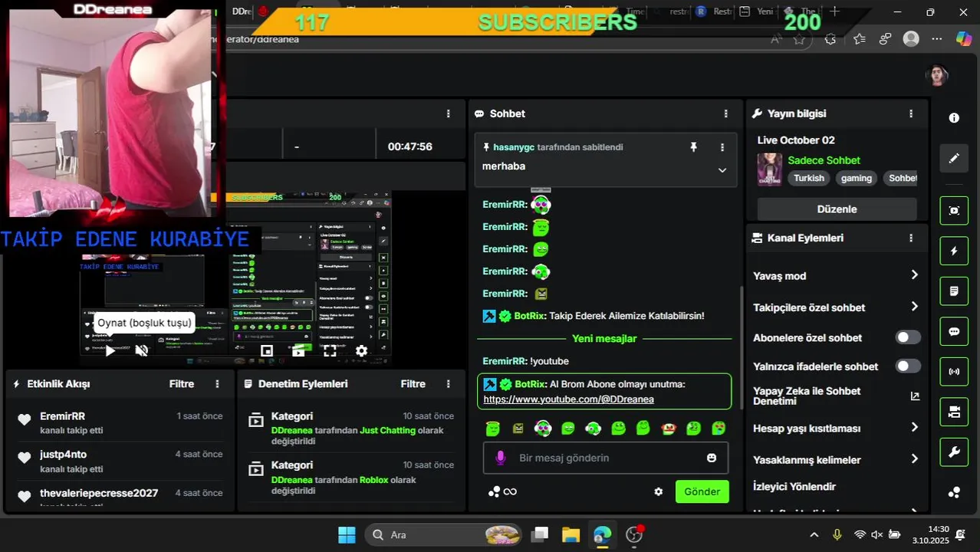Click the first quick emote below chat
This screenshot has width=980, height=552.
point(493,429)
